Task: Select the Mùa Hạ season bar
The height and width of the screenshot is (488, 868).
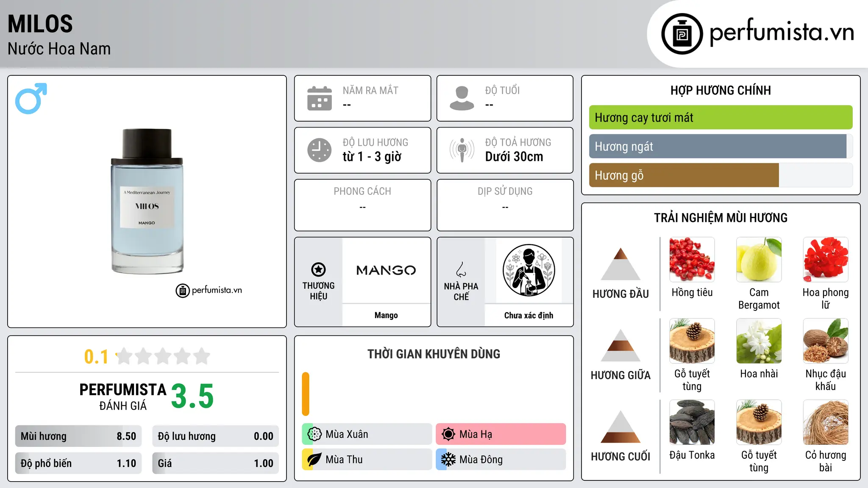Action: pyautogui.click(x=501, y=434)
